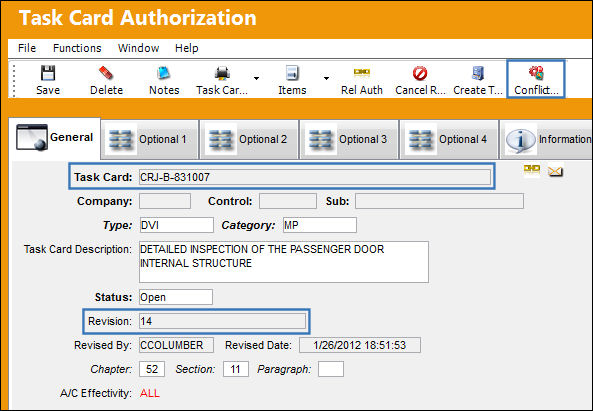The image size is (593, 411).
Task: Switch to the Optional 1 tab
Action: pos(150,139)
